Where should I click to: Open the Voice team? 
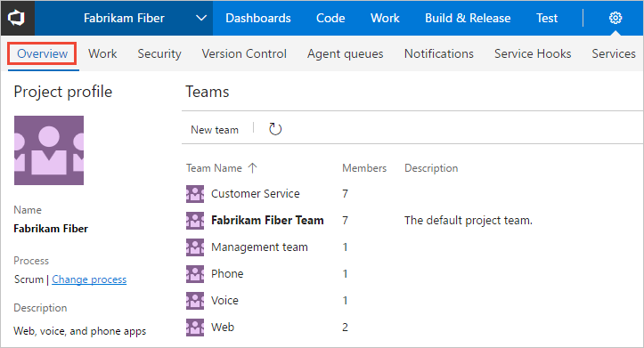pos(224,301)
